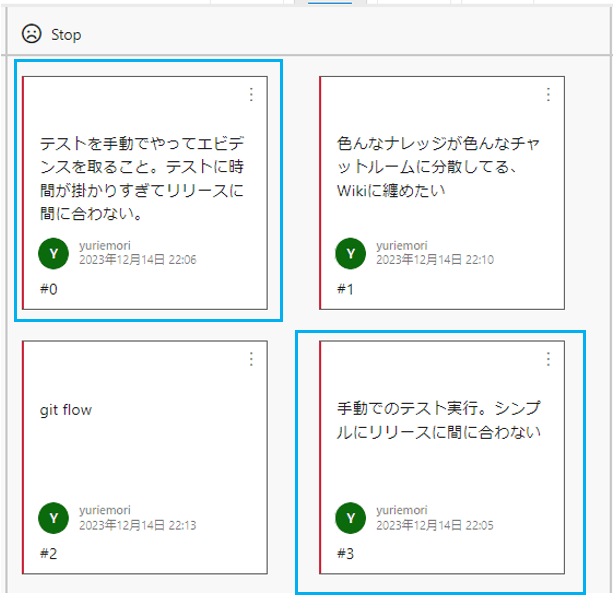
Task: Click the yuriemori name on card #0
Action: pos(105,246)
